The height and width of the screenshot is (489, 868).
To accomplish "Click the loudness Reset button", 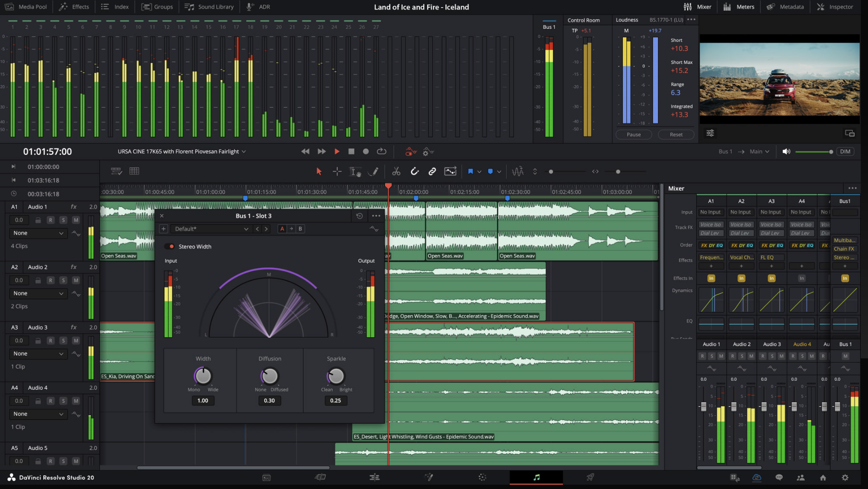I will pyautogui.click(x=676, y=134).
